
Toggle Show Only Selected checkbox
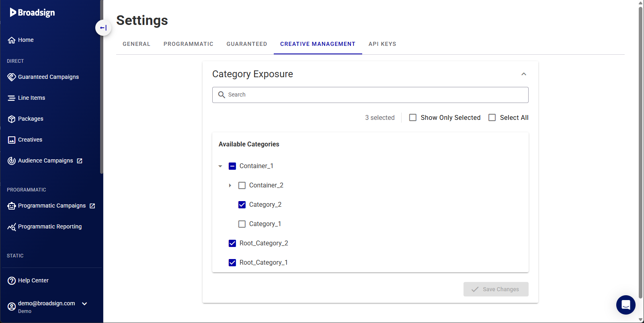[x=413, y=117]
